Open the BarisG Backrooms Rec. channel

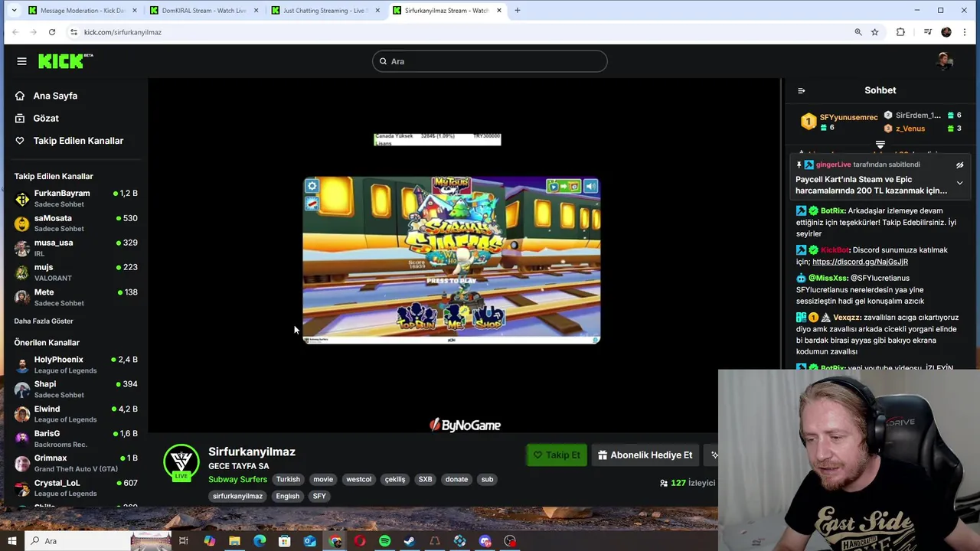(75, 439)
